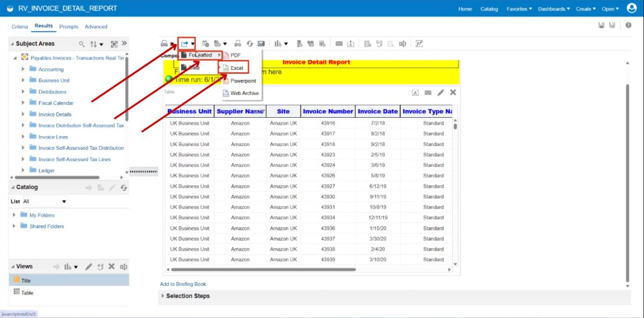
Task: Select the Table view in Views list
Action: pos(69,293)
